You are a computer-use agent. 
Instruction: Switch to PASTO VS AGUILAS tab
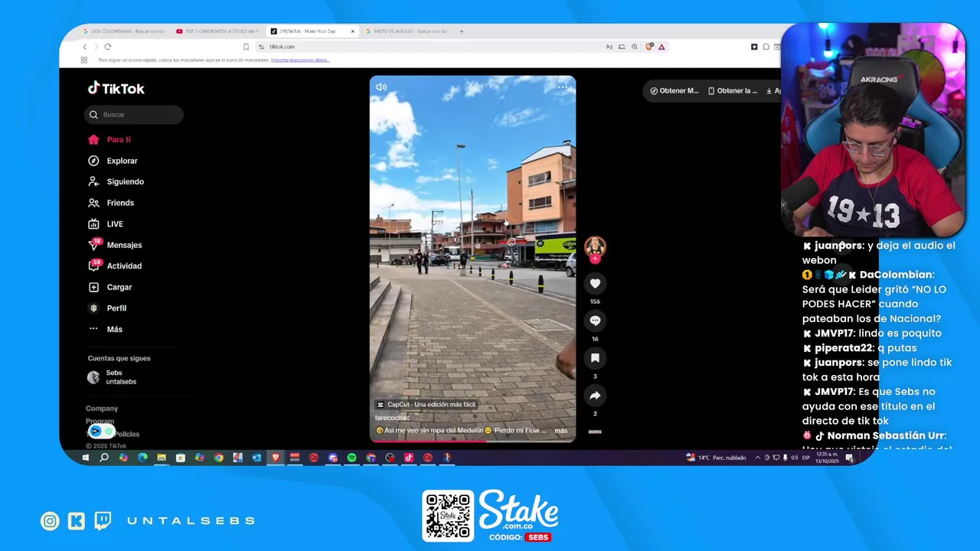pos(406,31)
